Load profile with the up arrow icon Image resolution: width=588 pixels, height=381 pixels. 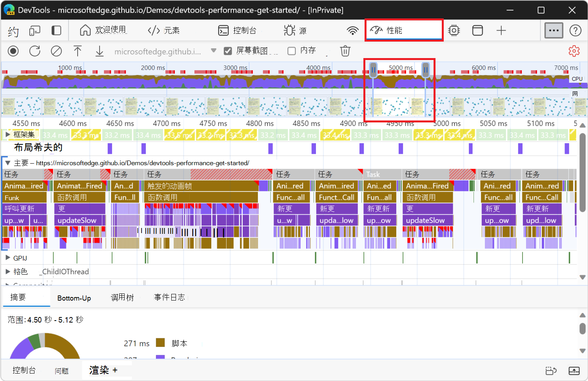tap(78, 51)
